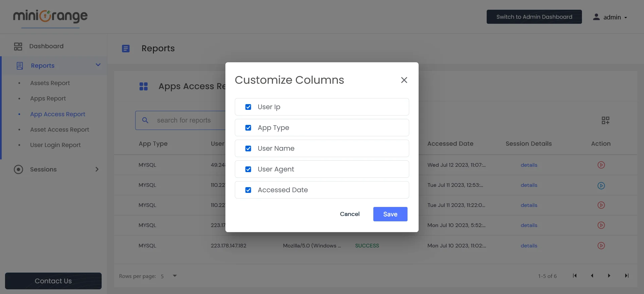Collapse the Reports sidebar chevron
This screenshot has width=644, height=294.
pyautogui.click(x=98, y=65)
